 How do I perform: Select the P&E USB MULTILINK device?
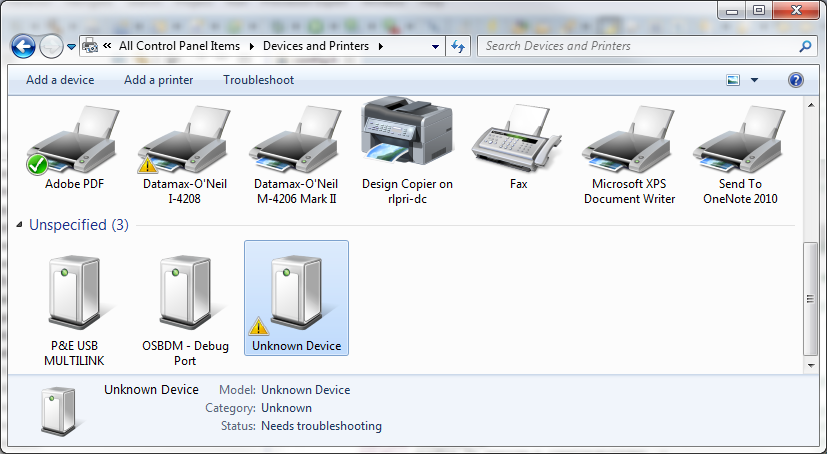(74, 293)
